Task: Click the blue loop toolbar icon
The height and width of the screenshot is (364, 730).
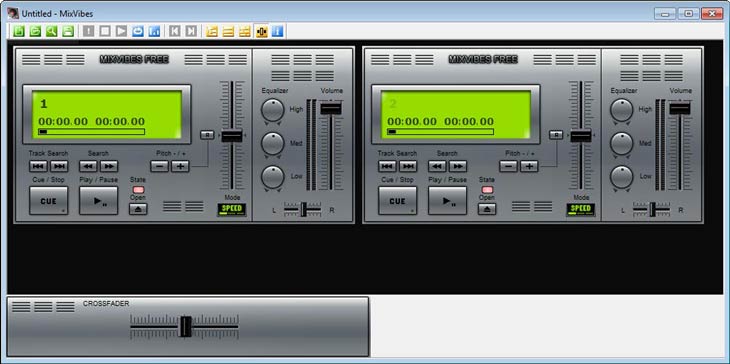Action: (138, 31)
